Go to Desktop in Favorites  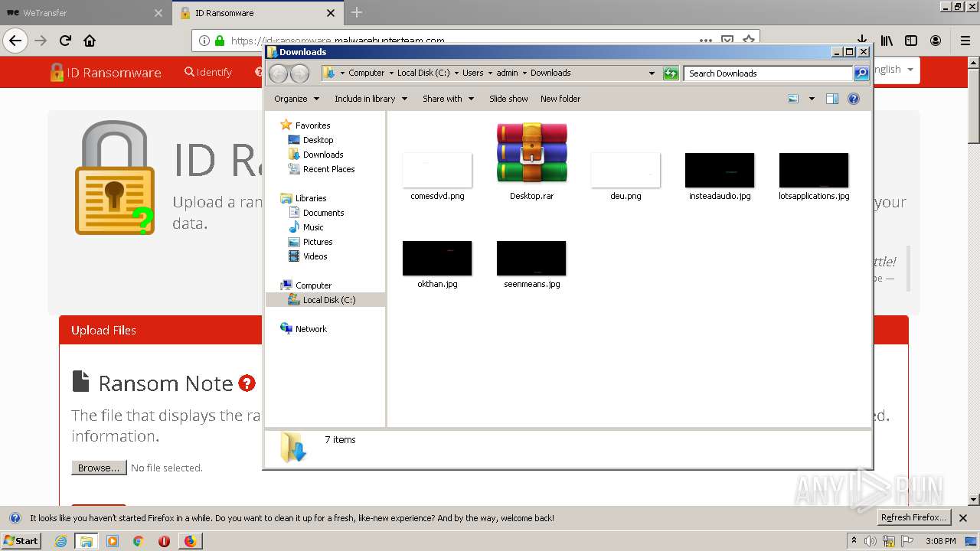(x=318, y=140)
